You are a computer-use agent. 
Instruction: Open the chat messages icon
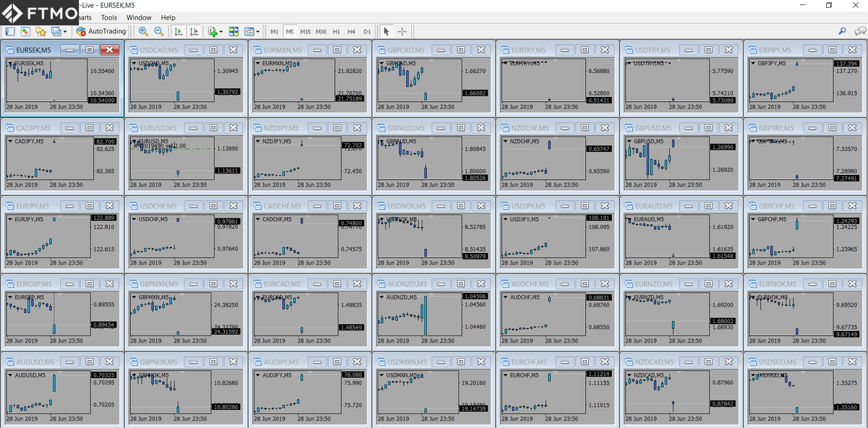(x=859, y=31)
